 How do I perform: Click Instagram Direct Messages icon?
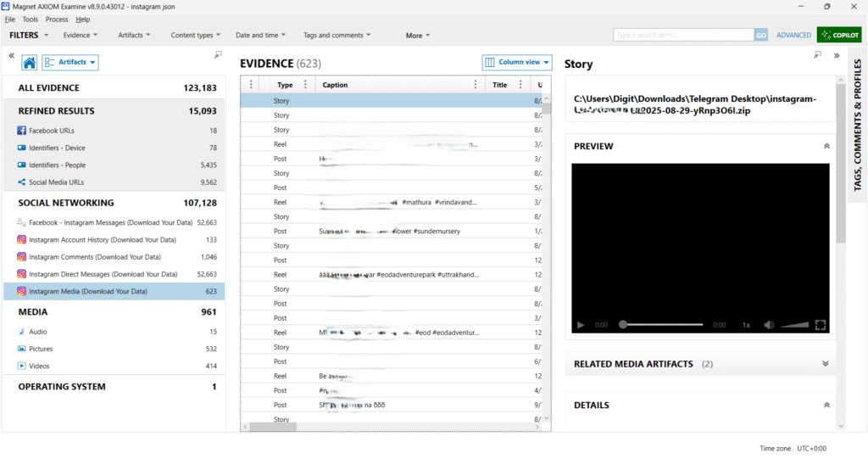pos(21,274)
